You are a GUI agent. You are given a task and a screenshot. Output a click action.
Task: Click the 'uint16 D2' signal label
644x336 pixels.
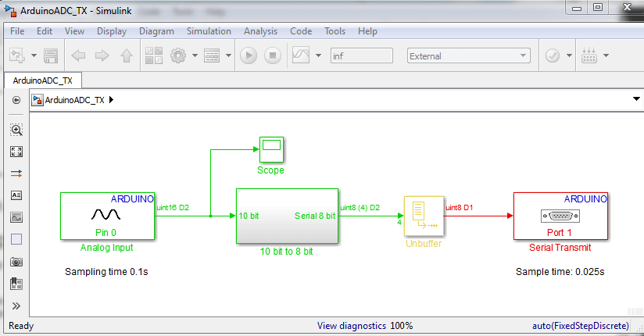[x=173, y=207]
